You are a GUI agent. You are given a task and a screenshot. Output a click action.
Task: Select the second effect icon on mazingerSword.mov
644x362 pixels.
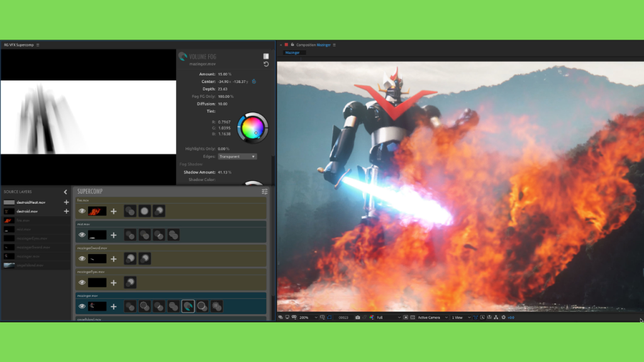click(x=145, y=258)
